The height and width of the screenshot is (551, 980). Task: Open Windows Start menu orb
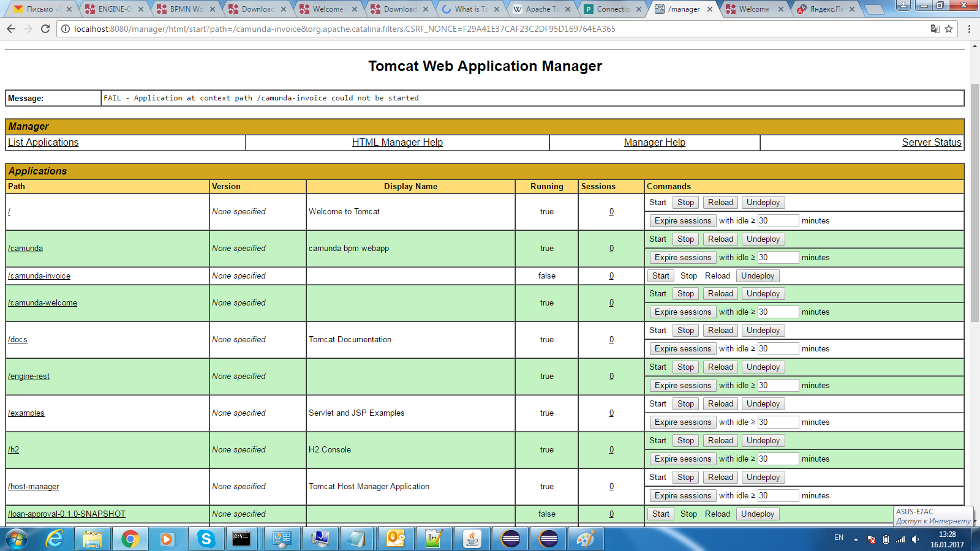coord(17,539)
